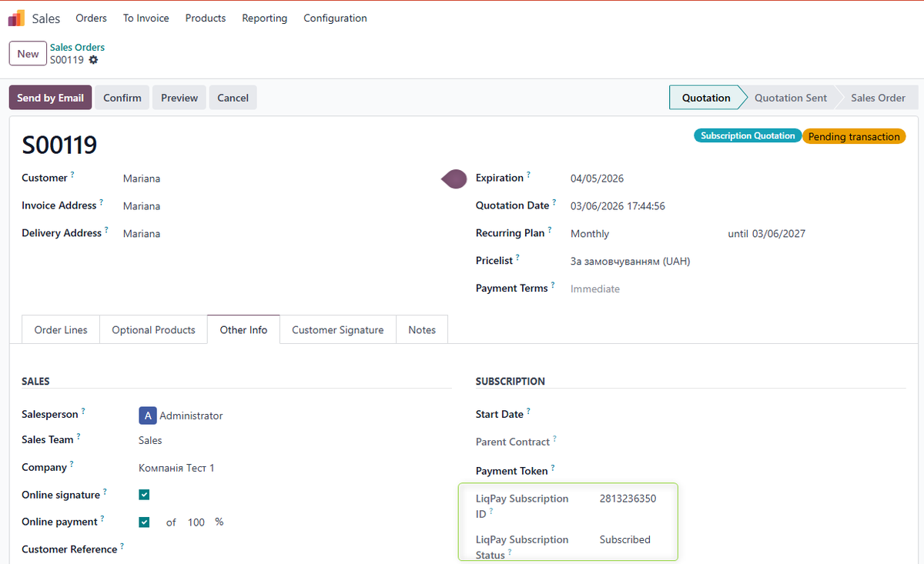Click the Administrator avatar icon
This screenshot has width=924, height=564.
click(x=147, y=415)
